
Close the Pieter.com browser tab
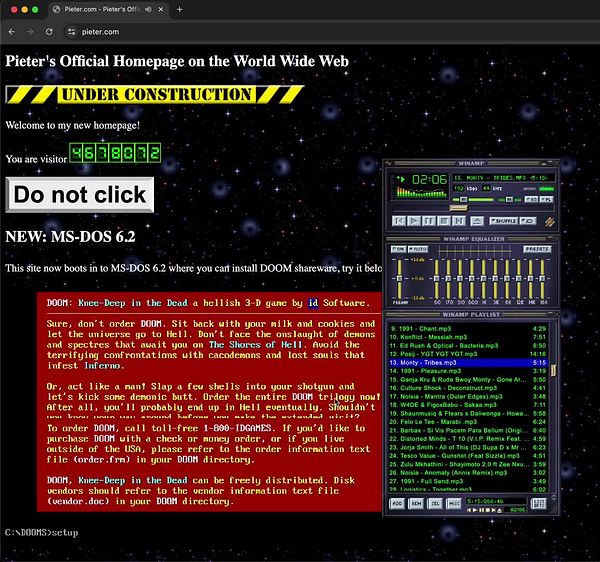(161, 9)
